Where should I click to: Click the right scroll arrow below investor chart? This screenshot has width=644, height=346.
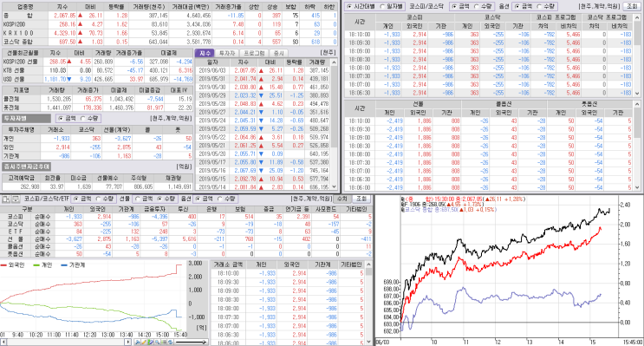127,342
